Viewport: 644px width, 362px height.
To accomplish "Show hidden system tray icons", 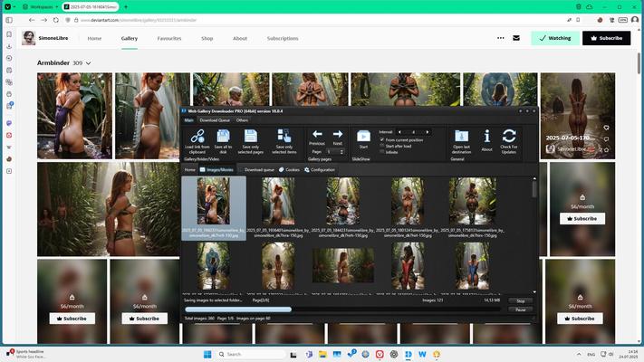I will pyautogui.click(x=579, y=354).
